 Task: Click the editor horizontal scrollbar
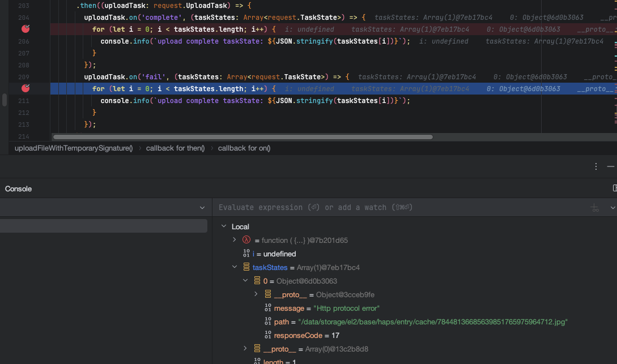pyautogui.click(x=242, y=137)
